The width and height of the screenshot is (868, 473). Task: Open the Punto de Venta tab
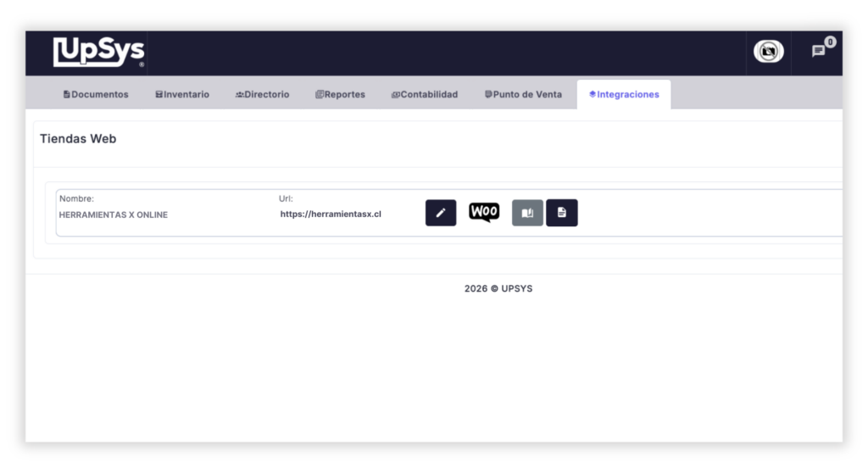(523, 95)
